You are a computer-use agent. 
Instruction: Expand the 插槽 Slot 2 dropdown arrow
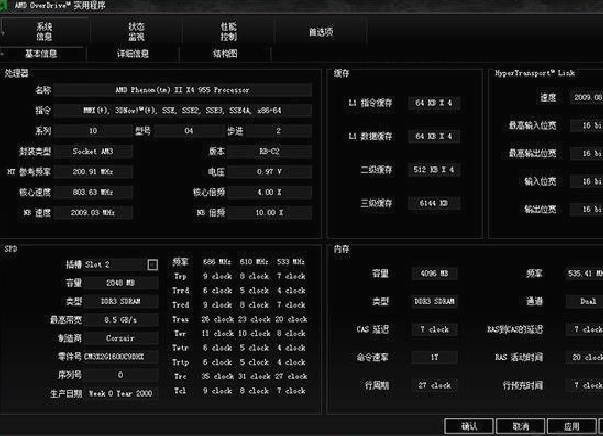click(x=153, y=265)
